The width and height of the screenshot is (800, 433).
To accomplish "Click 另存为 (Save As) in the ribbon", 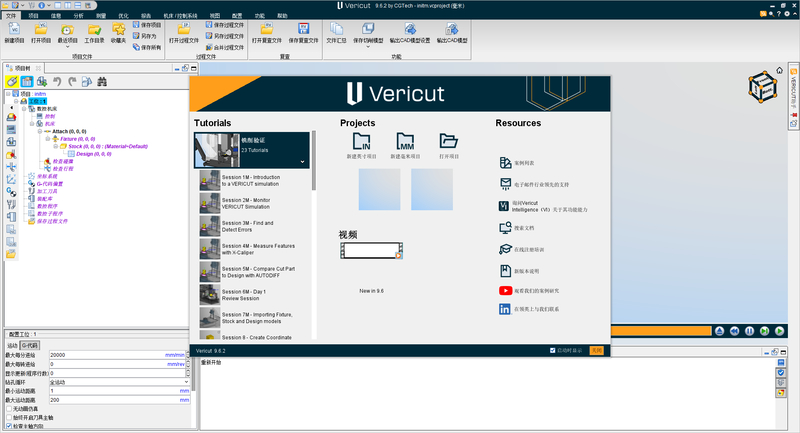I will click(145, 36).
